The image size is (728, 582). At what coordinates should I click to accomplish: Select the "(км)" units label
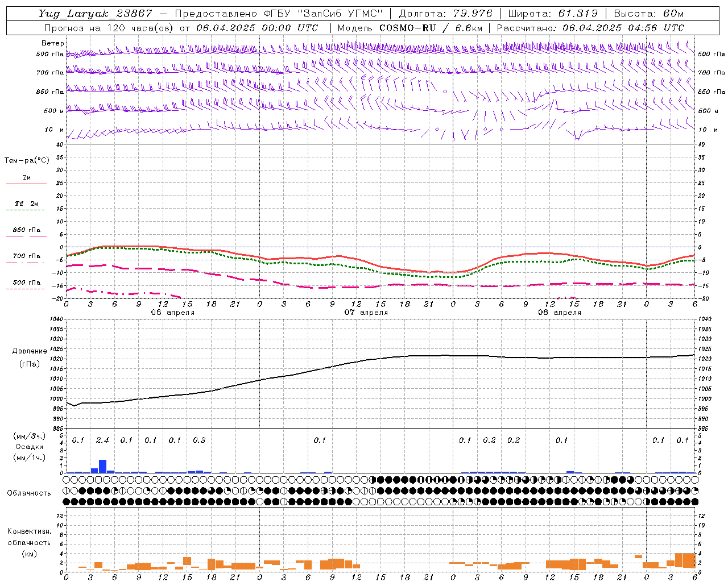coord(30,554)
